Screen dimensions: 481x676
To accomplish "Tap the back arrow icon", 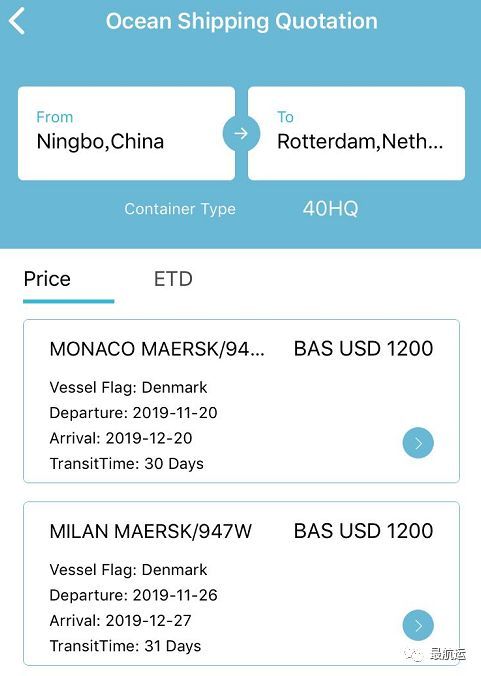I will (17, 21).
